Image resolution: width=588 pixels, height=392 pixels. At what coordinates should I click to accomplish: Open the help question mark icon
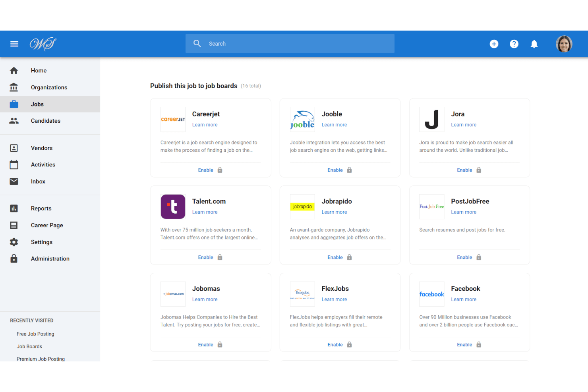click(514, 44)
